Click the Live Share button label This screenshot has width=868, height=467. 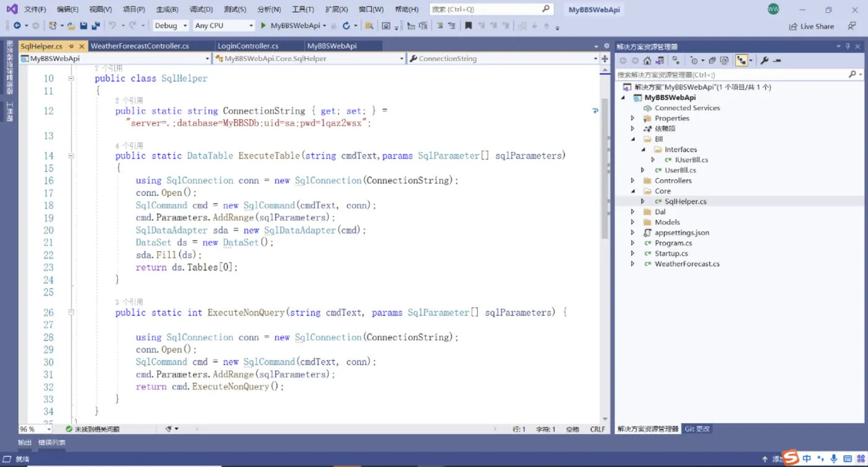click(817, 26)
